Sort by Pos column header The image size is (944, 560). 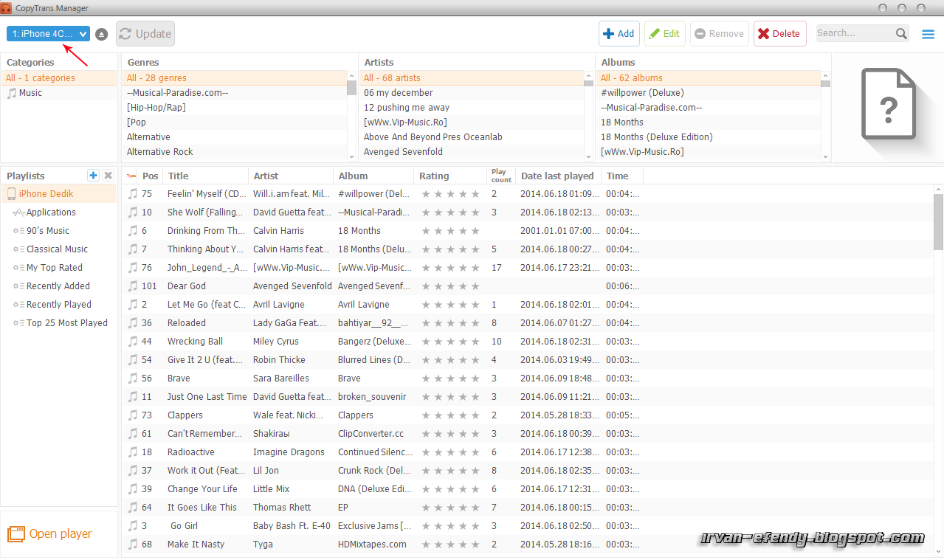coord(151,176)
